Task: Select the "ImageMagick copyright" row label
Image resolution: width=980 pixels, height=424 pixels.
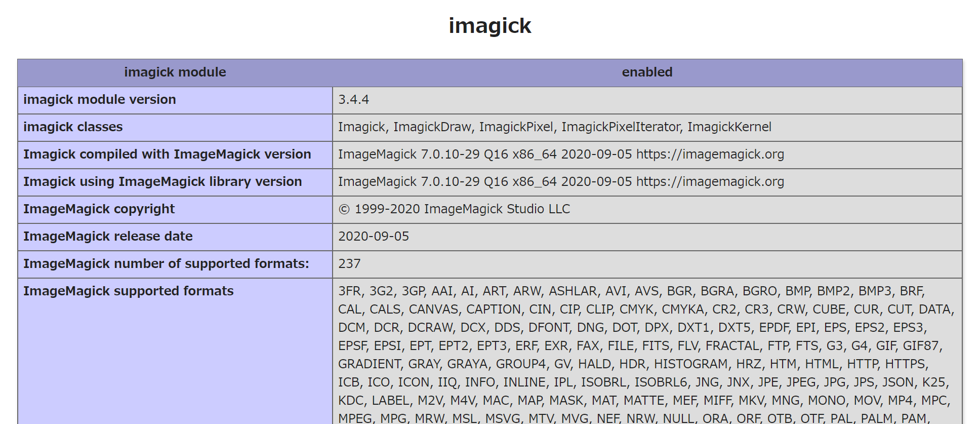Action: click(x=99, y=209)
